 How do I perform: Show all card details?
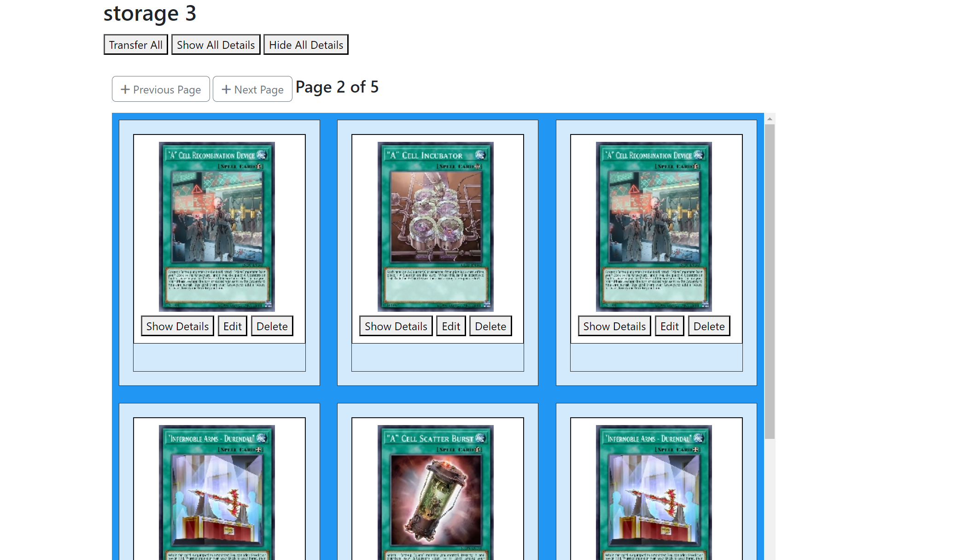[216, 45]
